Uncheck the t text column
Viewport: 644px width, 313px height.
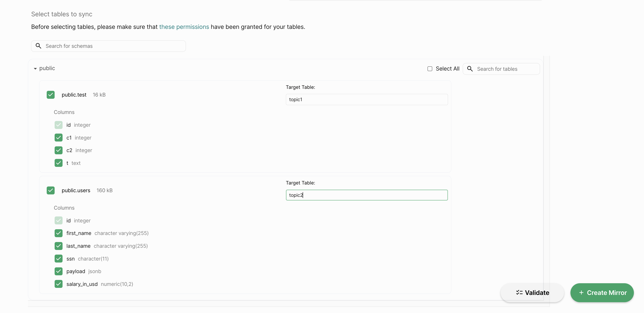59,163
